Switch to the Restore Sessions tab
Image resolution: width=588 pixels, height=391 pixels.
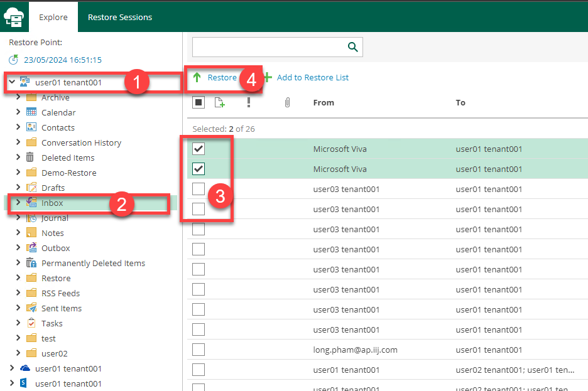[x=119, y=17]
